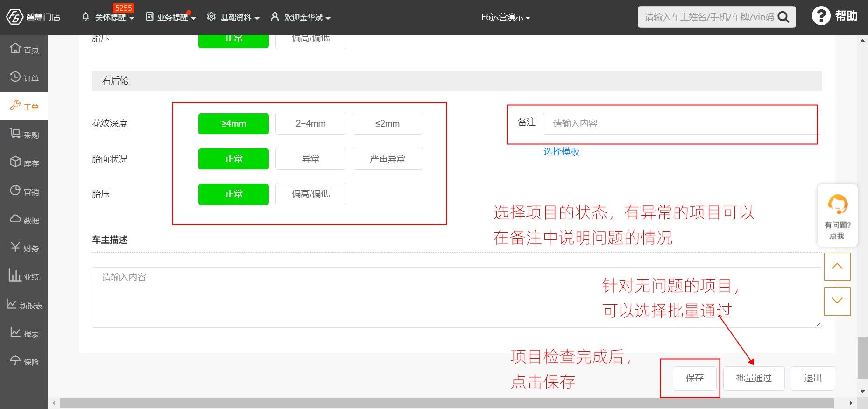Set 右后轮 胎压 to 正常
868x409 pixels.
233,194
